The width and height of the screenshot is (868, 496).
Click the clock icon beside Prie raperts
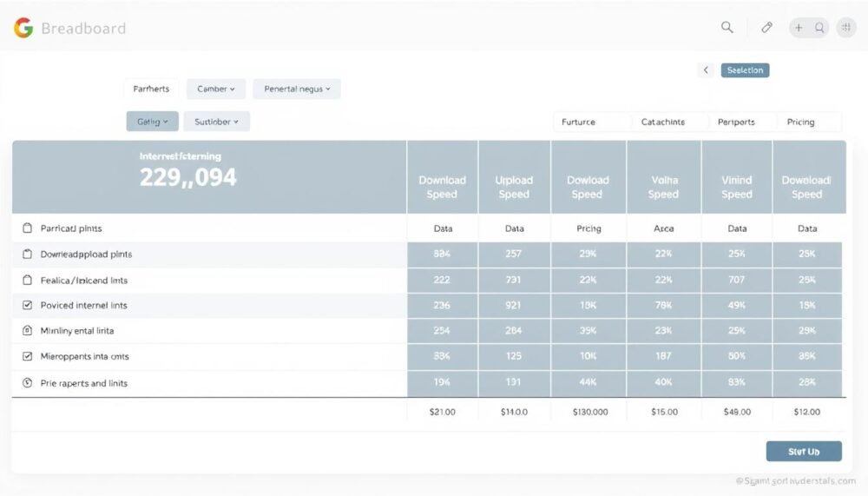(27, 383)
